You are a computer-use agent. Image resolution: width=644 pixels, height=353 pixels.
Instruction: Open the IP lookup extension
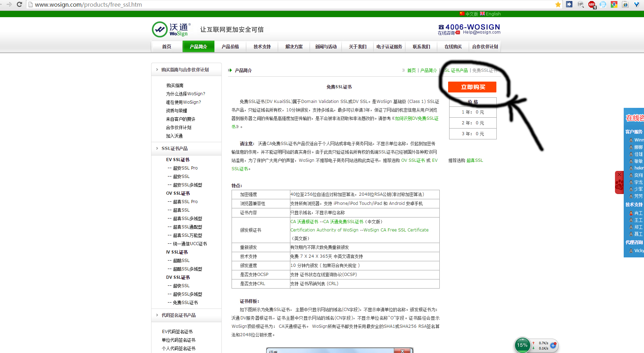tap(581, 5)
